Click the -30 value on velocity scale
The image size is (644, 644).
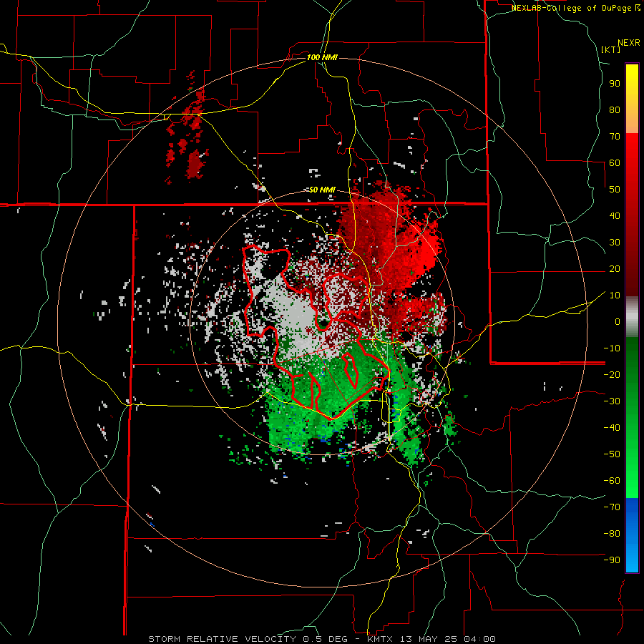point(612,401)
